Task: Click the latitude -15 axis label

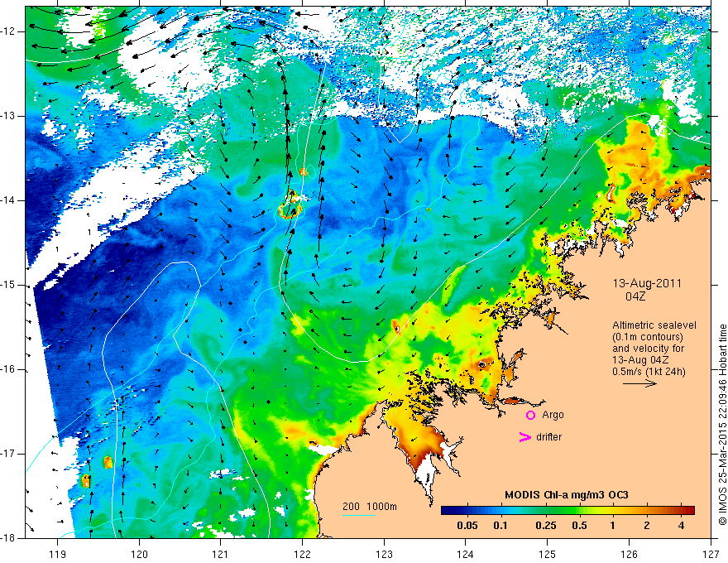Action: [8, 285]
